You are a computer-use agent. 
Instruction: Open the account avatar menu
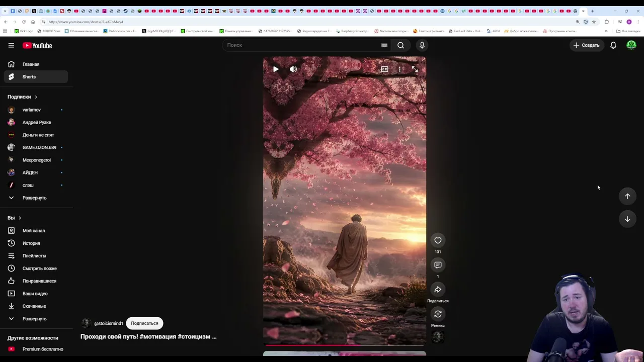click(631, 45)
